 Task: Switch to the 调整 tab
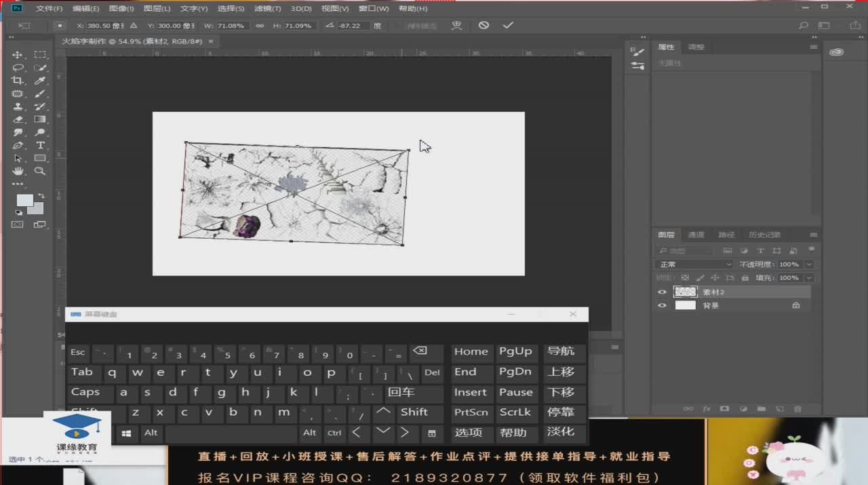pos(696,47)
